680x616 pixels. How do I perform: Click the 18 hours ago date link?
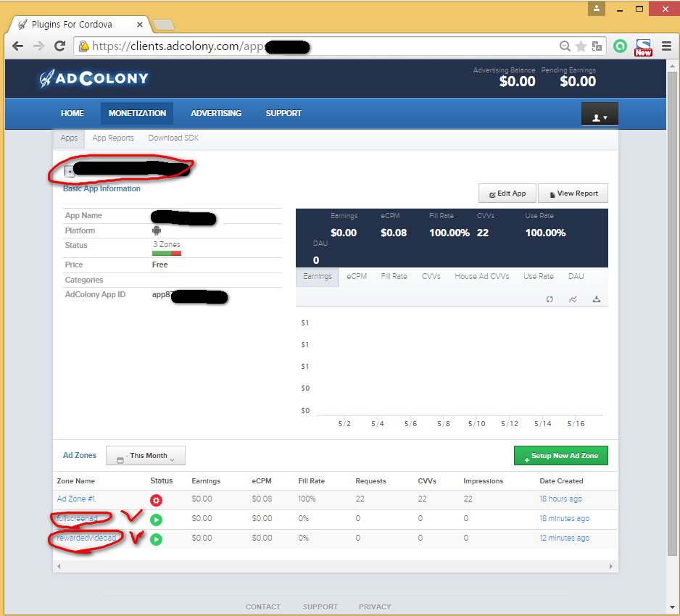560,499
